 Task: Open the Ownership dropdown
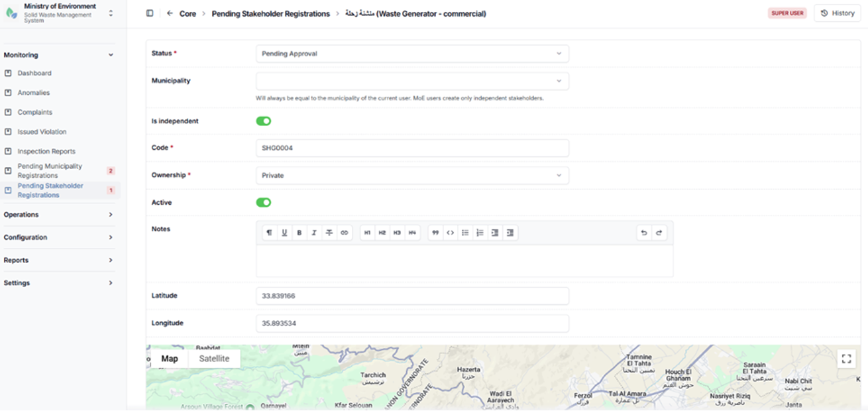412,176
